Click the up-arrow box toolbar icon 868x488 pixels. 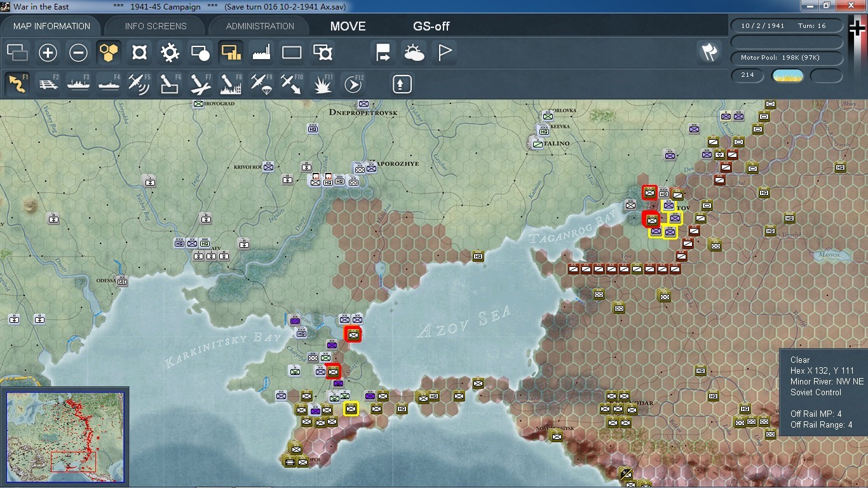pyautogui.click(x=402, y=84)
